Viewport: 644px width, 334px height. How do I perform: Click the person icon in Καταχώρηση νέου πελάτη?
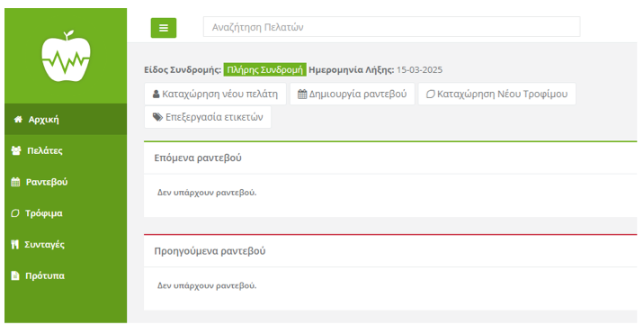click(157, 95)
